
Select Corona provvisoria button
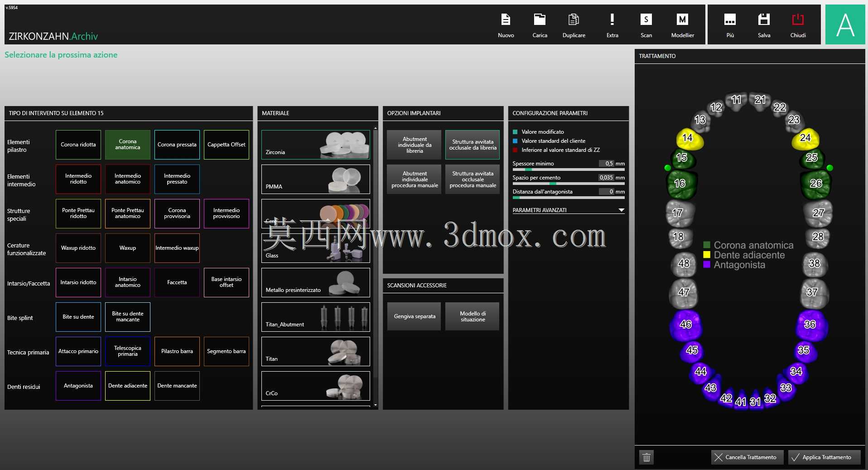[x=177, y=213]
